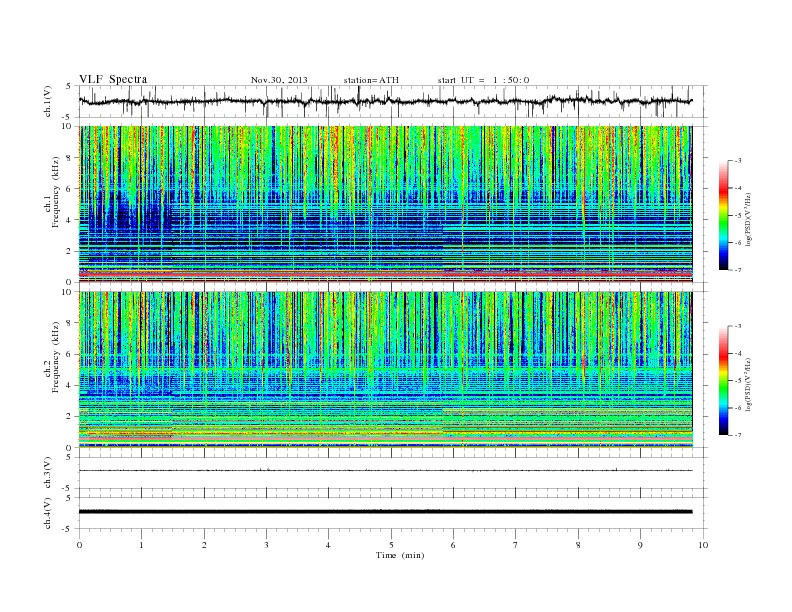This screenshot has width=792, height=612.
Task: Click the "ch.3(V)" axis label
Action: [48, 473]
